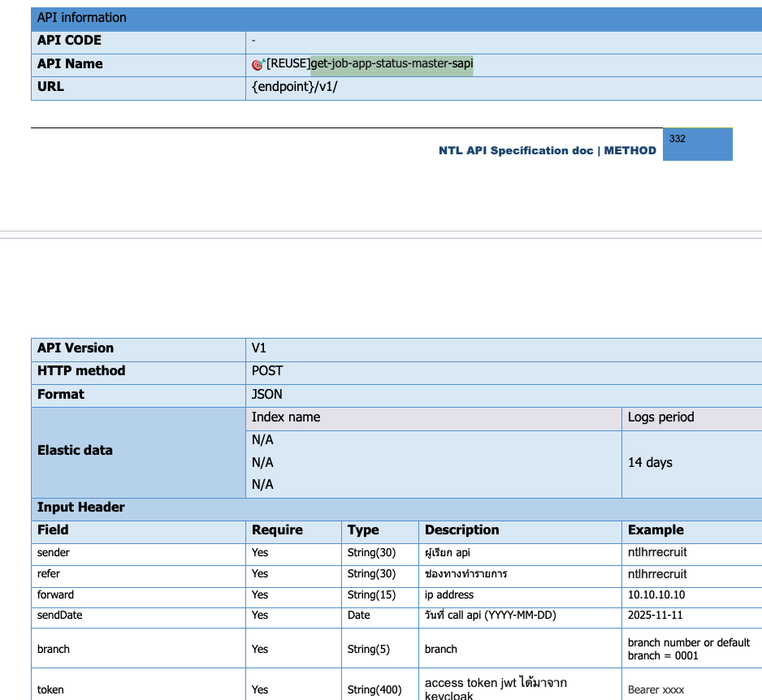Select the Elastic data row label
This screenshot has width=762, height=700.
coord(75,450)
